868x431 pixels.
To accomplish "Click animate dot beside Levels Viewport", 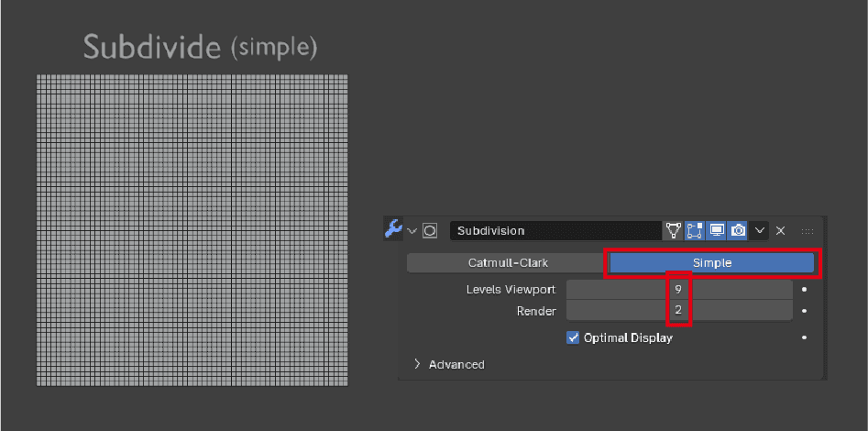I will (x=804, y=289).
